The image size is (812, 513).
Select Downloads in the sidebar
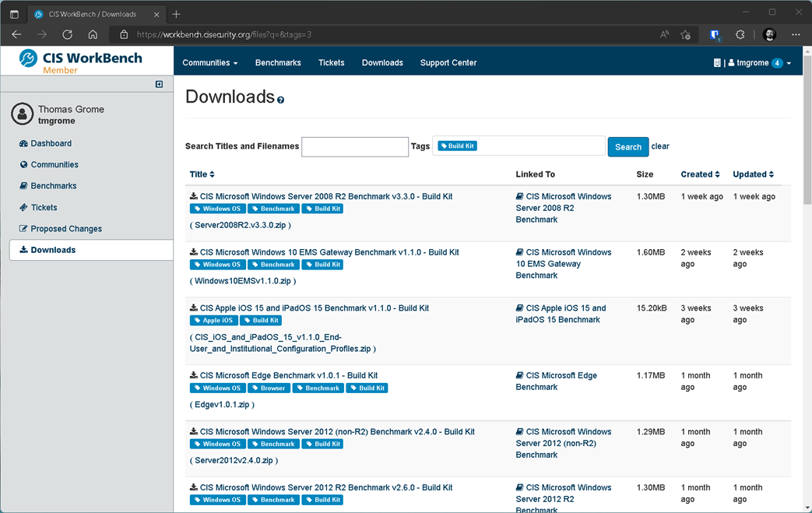[91, 250]
